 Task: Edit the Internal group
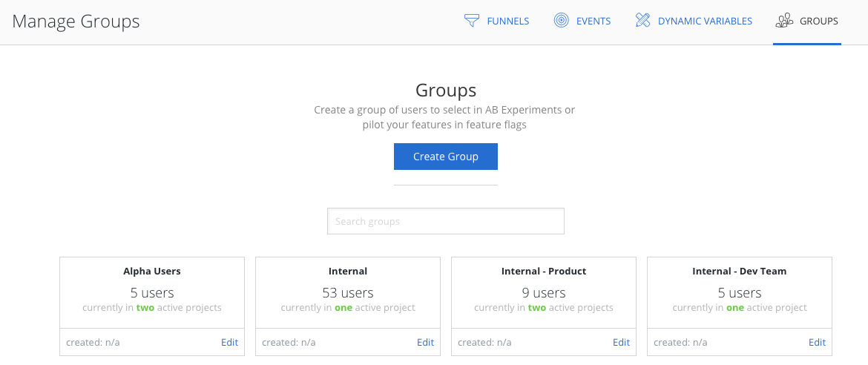point(425,342)
